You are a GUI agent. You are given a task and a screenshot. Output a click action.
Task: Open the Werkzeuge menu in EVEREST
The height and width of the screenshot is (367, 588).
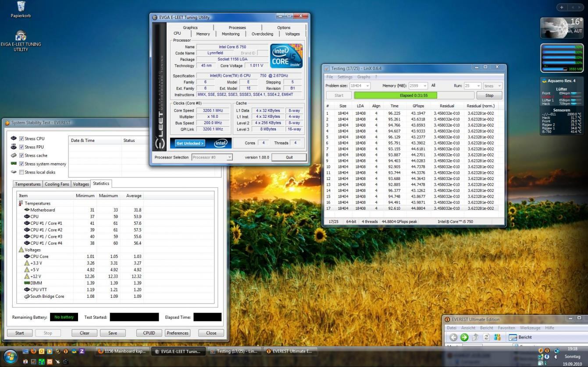pyautogui.click(x=530, y=328)
